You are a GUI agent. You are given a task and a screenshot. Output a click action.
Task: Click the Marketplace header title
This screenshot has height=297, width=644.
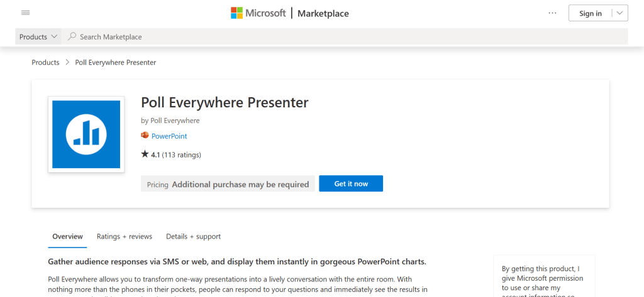323,13
